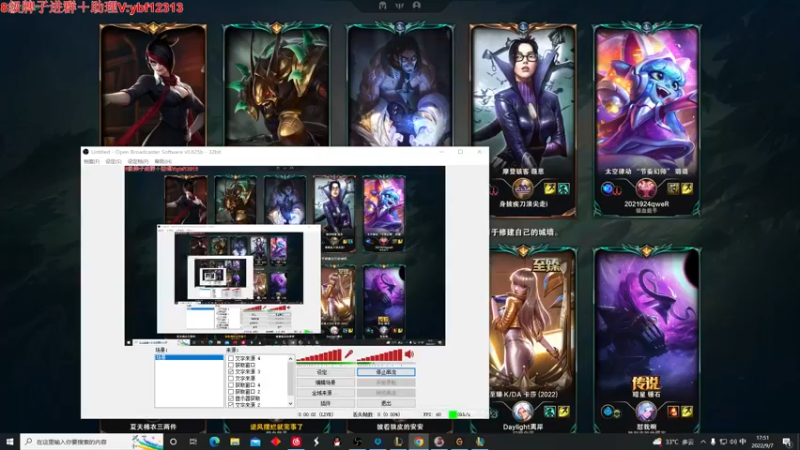Open the Windows Start menu

click(x=9, y=442)
